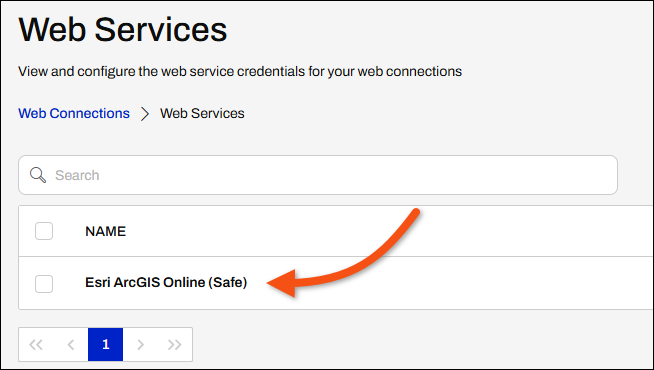Open the Esri ArcGIS Online (Safe) web service
This screenshot has height=370, width=654.
[166, 282]
